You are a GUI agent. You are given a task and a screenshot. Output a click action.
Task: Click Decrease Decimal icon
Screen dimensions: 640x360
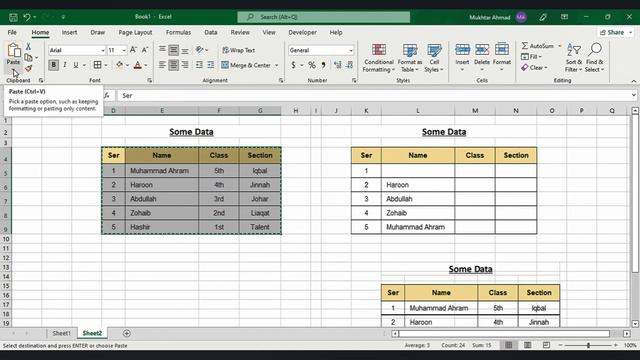coord(349,65)
